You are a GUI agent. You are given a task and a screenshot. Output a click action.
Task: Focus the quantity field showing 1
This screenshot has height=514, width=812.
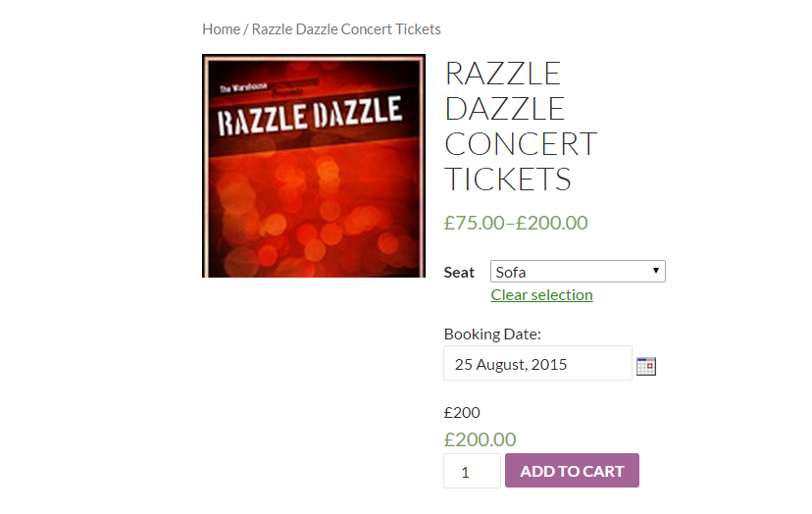coord(472,471)
